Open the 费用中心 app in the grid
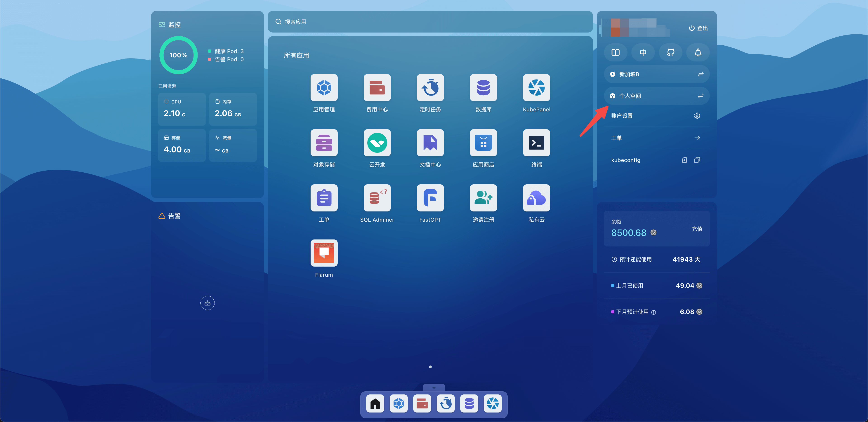The height and width of the screenshot is (422, 868). pos(377,88)
